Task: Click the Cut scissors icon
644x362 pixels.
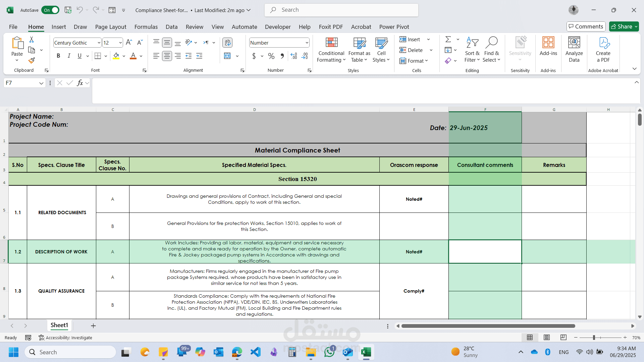Action: point(32,40)
